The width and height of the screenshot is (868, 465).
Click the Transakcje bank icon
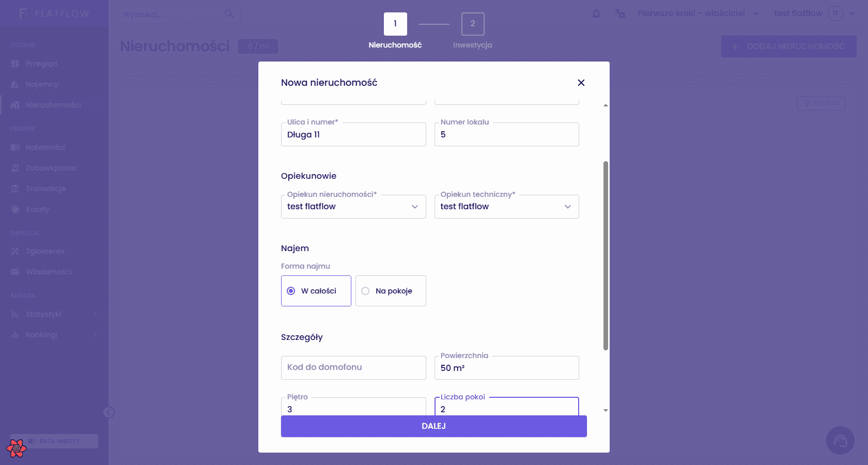pyautogui.click(x=15, y=189)
